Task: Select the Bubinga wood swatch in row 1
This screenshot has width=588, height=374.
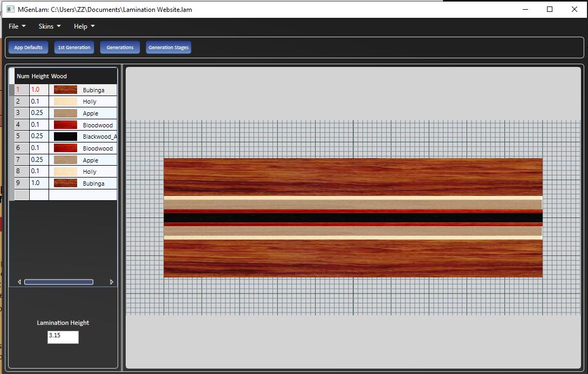Action: click(x=65, y=90)
